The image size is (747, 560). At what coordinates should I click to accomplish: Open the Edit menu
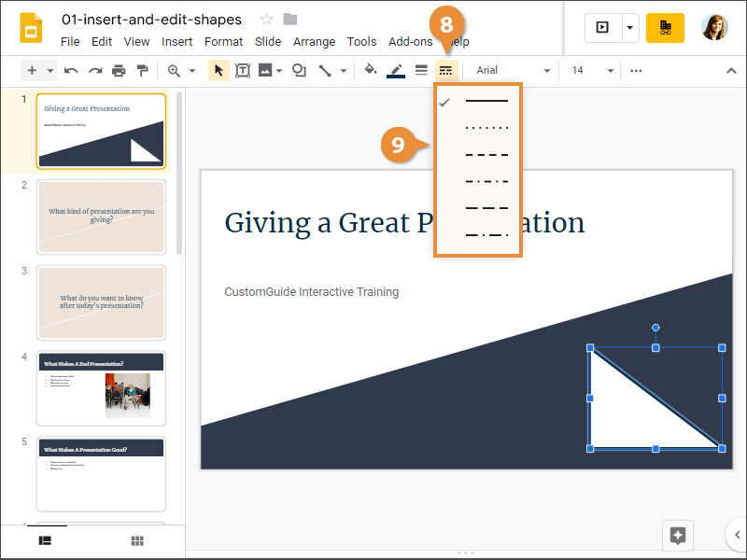102,42
